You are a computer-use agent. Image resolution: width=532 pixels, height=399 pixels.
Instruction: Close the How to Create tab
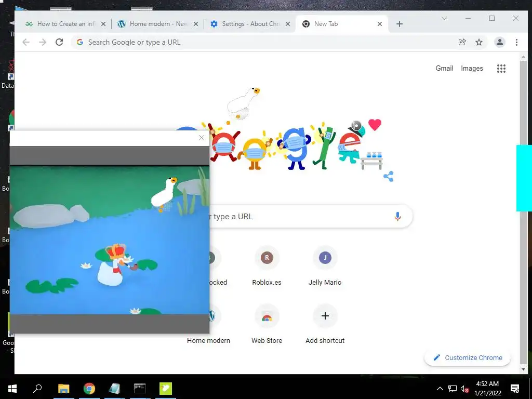point(103,24)
